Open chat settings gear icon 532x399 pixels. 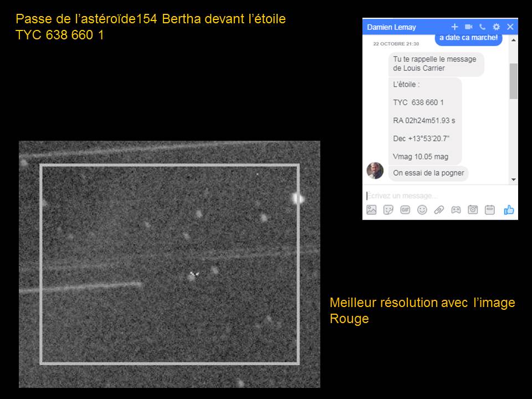click(x=496, y=27)
